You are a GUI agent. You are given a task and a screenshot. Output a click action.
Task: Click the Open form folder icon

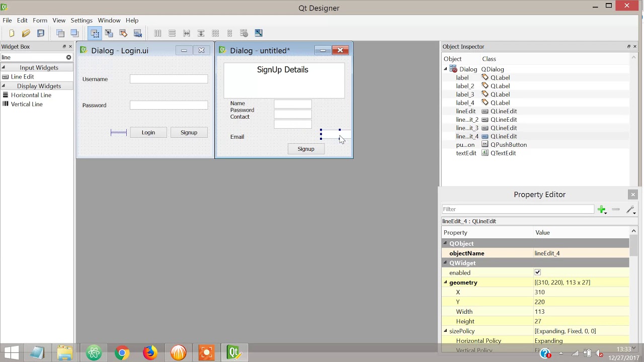[26, 33]
